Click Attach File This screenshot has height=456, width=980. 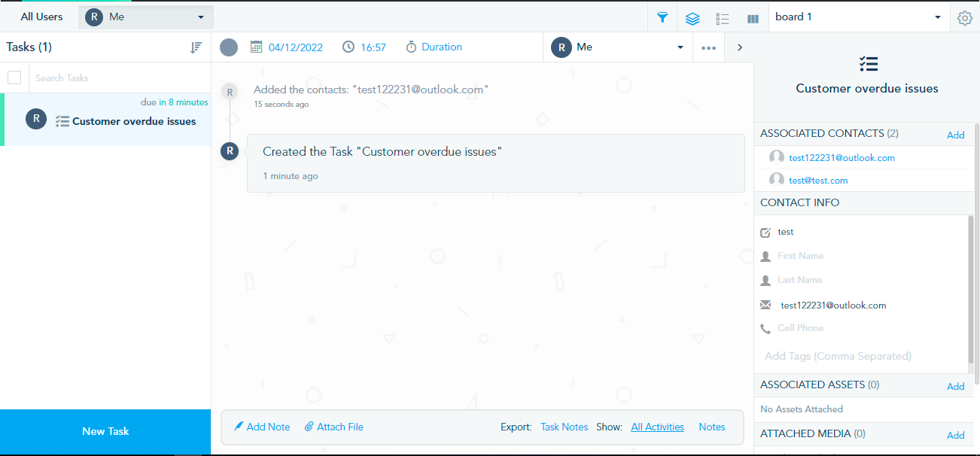[x=334, y=427]
